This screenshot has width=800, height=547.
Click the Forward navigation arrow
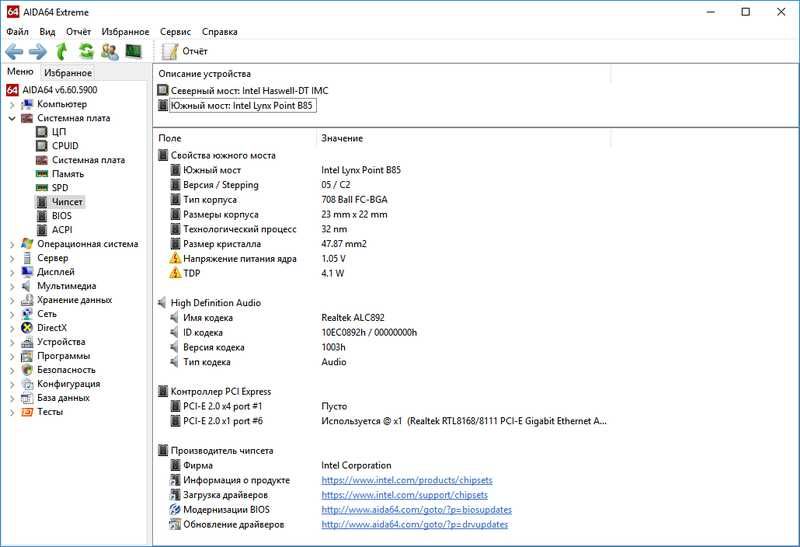38,52
